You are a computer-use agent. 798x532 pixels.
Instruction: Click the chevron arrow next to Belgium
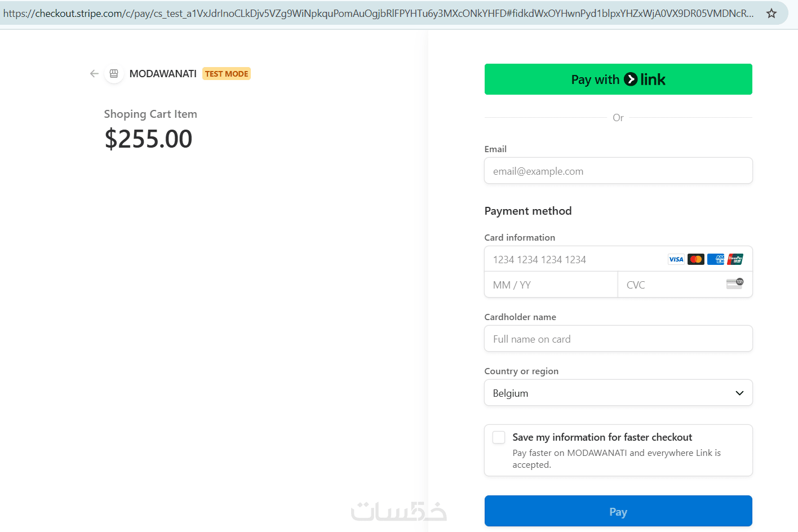pos(739,393)
